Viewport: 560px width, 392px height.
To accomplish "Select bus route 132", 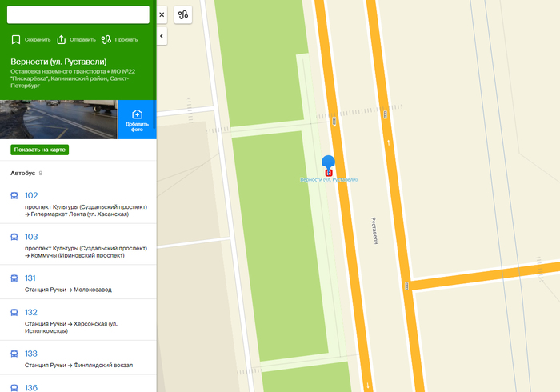I will [31, 312].
